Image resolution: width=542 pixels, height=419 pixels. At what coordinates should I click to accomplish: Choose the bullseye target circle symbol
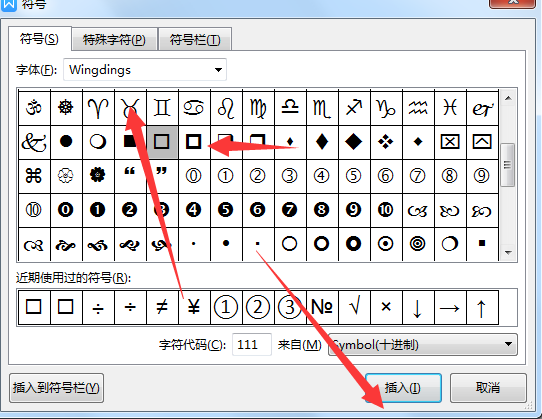click(x=418, y=244)
